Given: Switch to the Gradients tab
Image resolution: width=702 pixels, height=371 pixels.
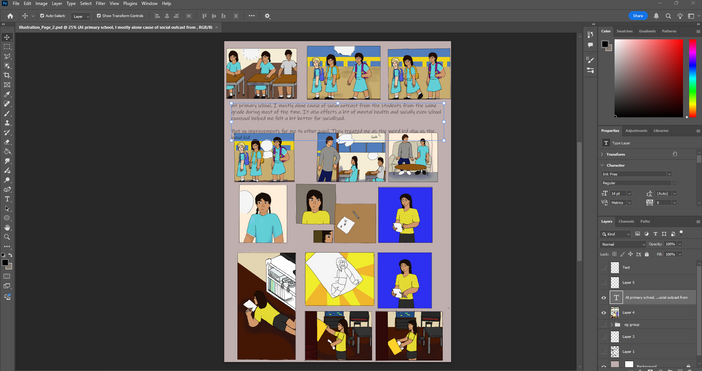Looking at the screenshot, I should pyautogui.click(x=647, y=31).
